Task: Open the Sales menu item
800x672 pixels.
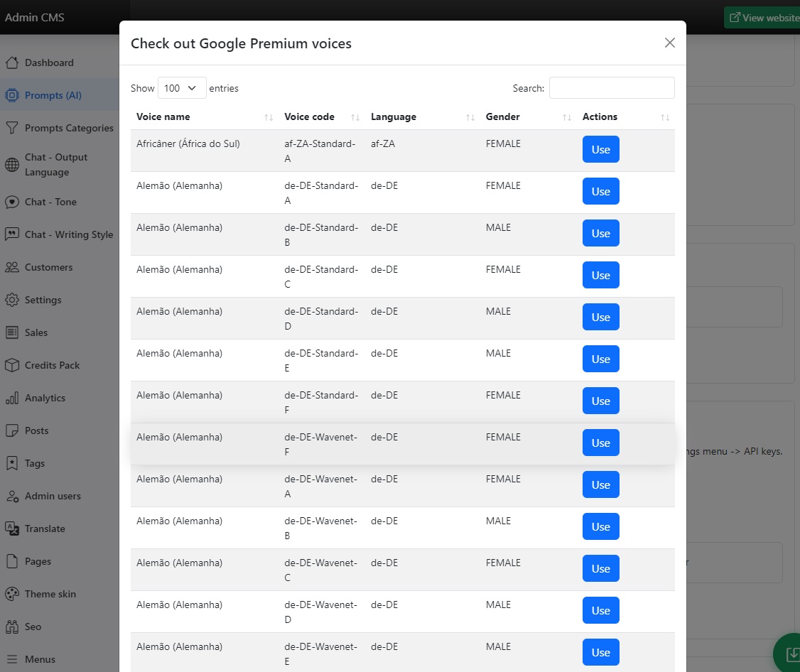Action: tap(36, 332)
